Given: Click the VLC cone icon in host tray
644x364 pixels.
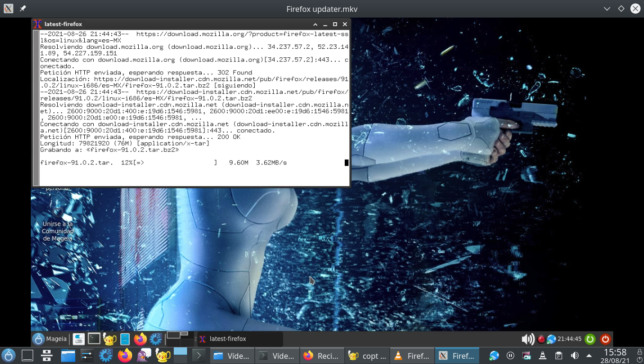Looking at the screenshot, I should (x=543, y=355).
